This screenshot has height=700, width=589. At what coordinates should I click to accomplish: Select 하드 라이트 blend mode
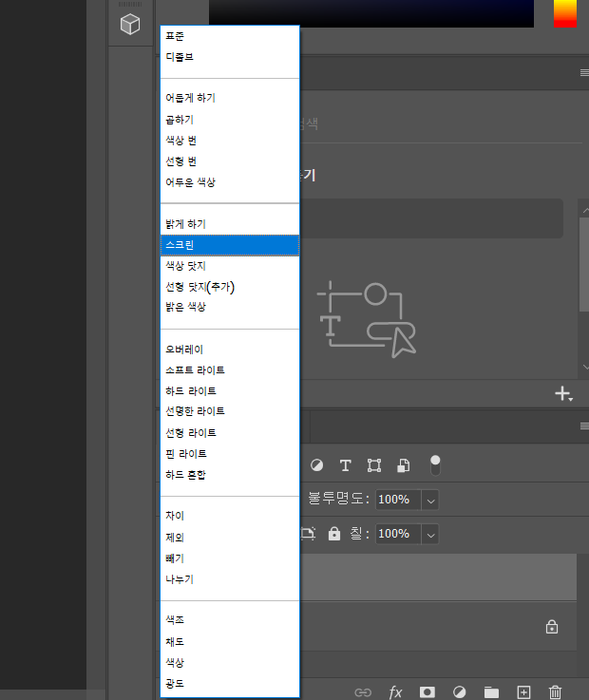(x=230, y=391)
